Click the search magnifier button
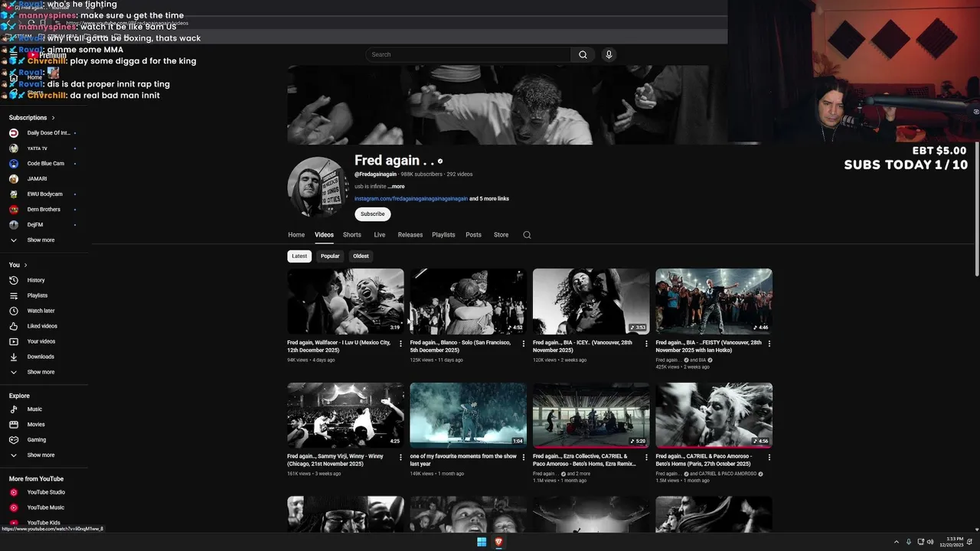 583,54
